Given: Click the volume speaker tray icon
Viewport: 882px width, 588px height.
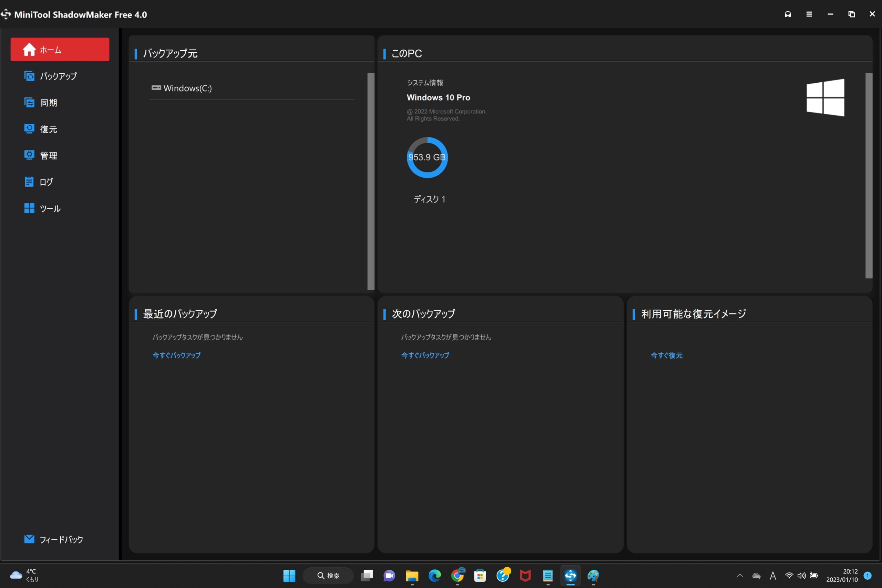Looking at the screenshot, I should point(801,575).
